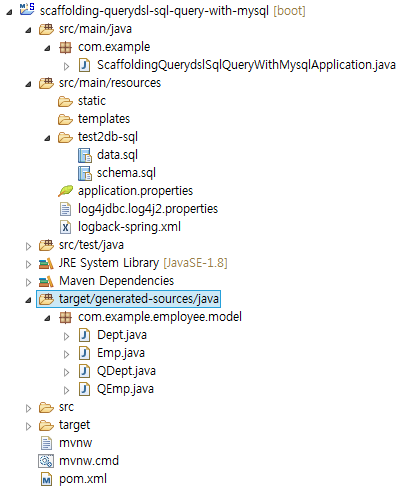Select the src/main/java label
Viewport: 405px width, 488px height.
(95, 29)
